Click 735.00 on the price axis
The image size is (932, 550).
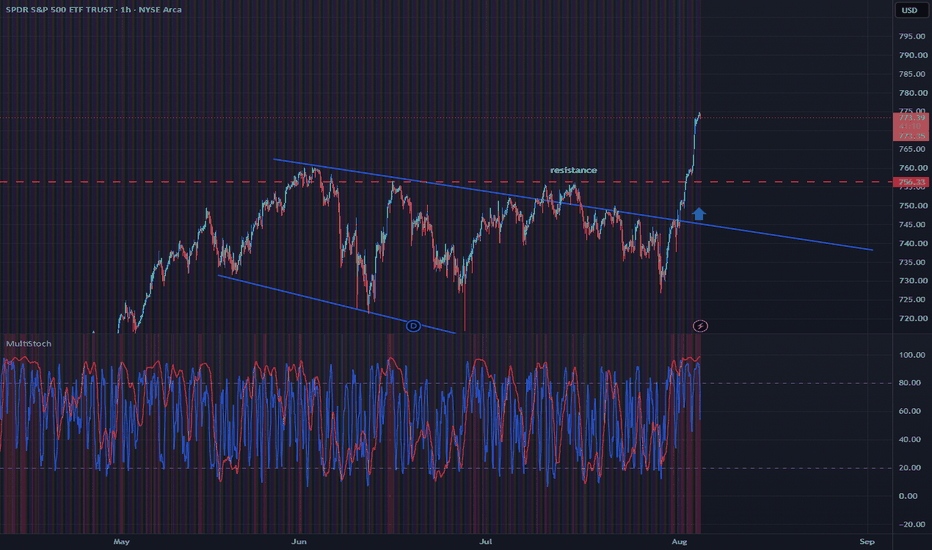coord(913,262)
